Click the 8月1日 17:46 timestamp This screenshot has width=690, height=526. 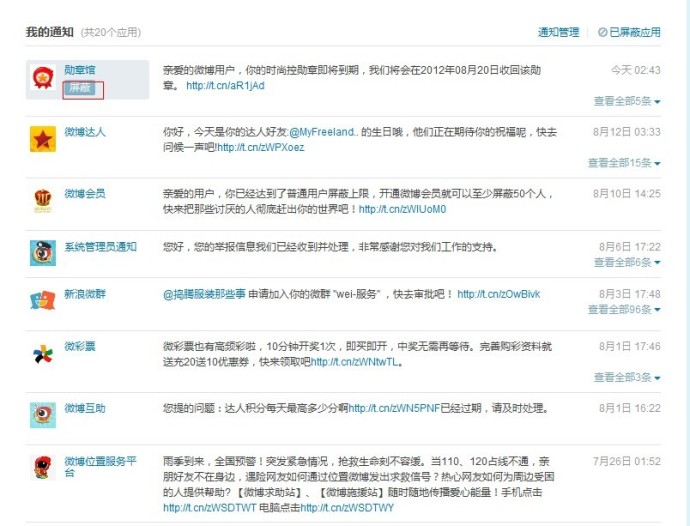[630, 346]
